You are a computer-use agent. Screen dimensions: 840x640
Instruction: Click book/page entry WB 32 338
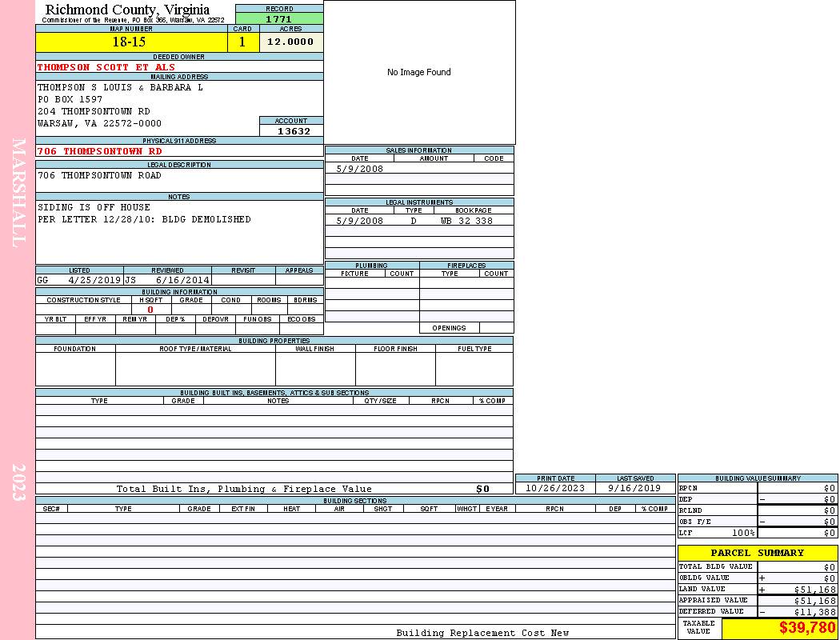[x=466, y=221]
